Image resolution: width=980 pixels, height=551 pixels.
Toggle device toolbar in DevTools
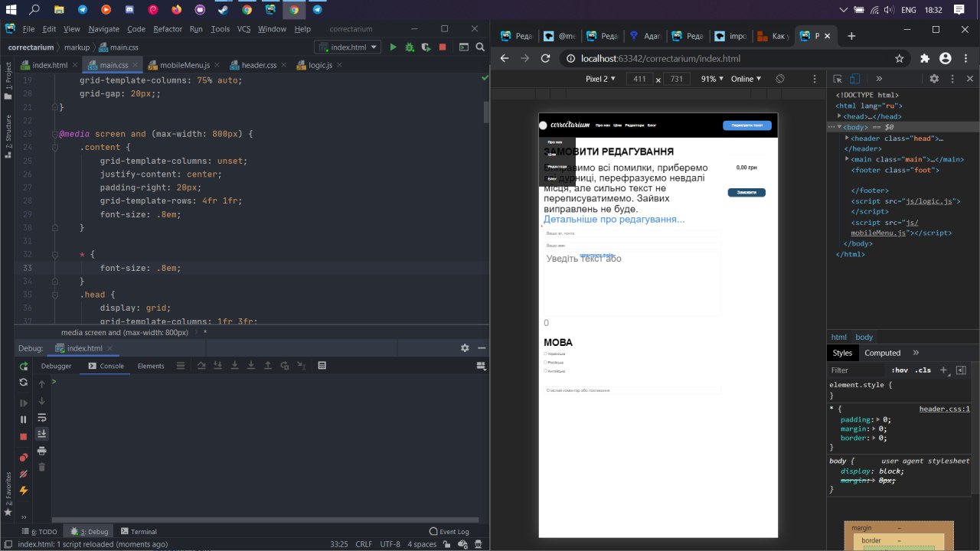tap(855, 79)
